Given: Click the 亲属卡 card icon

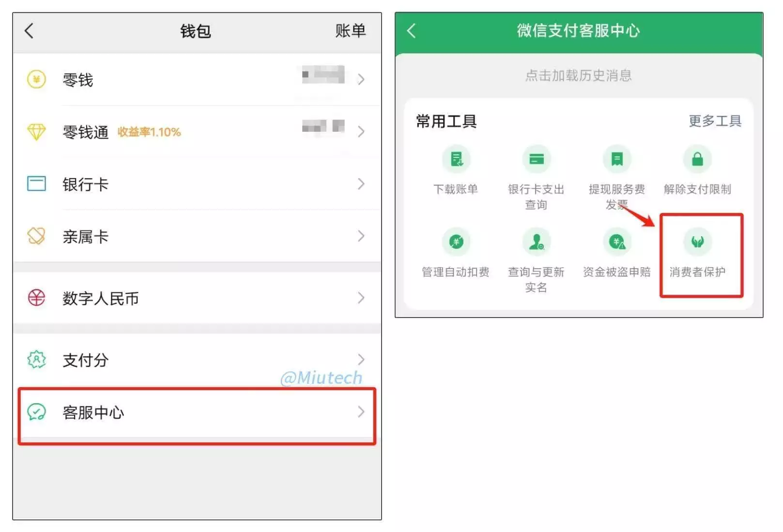Looking at the screenshot, I should click(36, 236).
